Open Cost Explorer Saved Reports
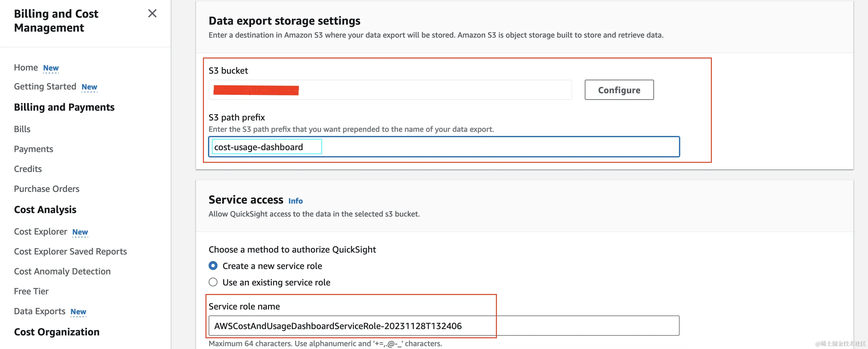Image resolution: width=868 pixels, height=349 pixels. point(70,251)
